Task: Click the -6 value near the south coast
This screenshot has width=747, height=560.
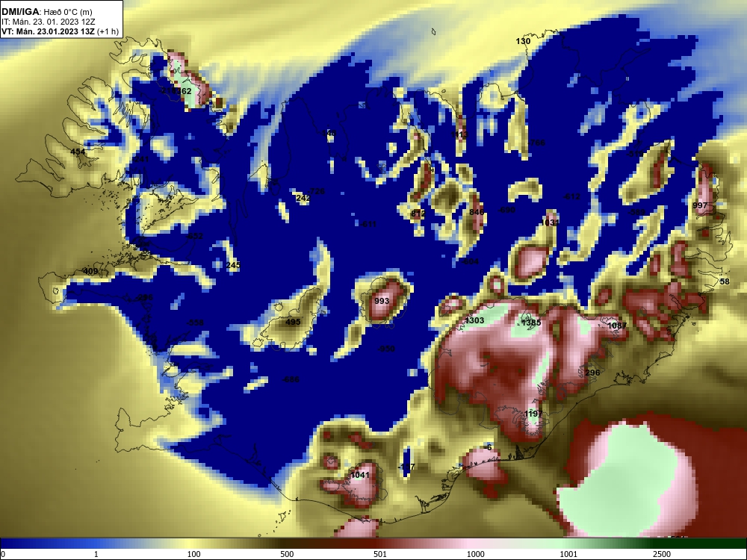Action: tap(487, 447)
